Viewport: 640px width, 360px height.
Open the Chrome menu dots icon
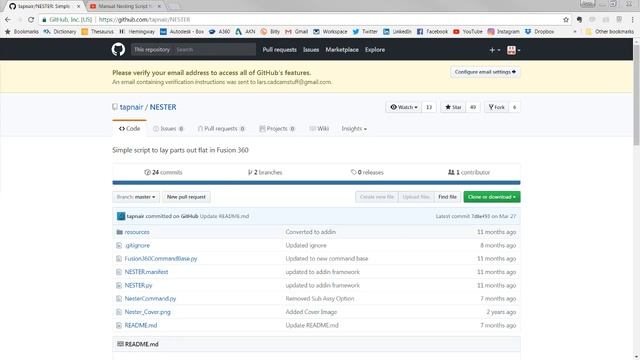633,20
